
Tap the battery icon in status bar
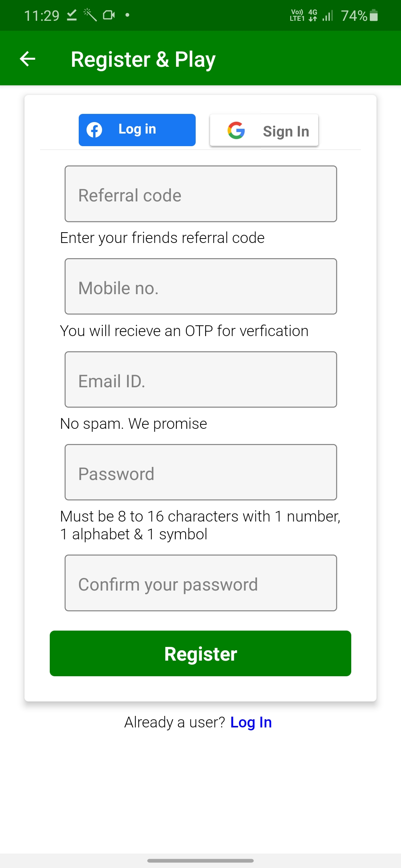click(374, 16)
